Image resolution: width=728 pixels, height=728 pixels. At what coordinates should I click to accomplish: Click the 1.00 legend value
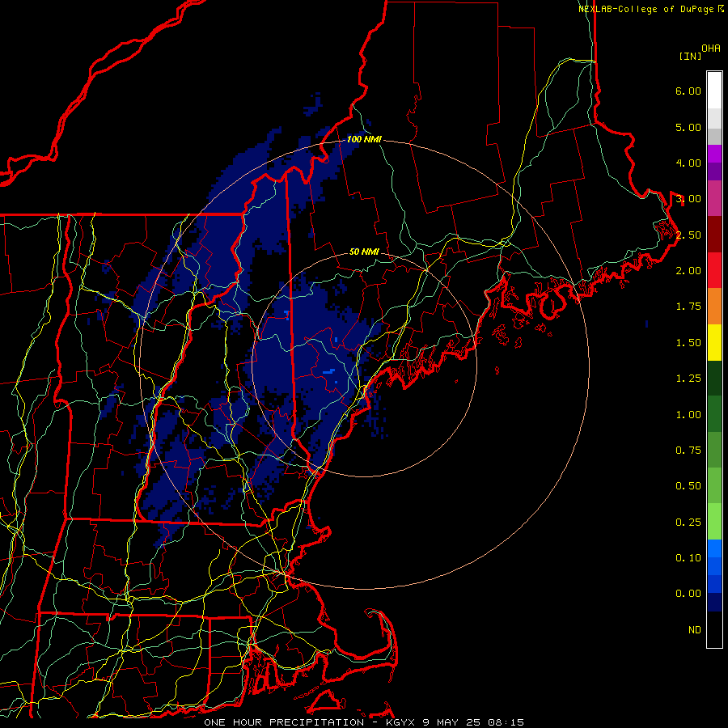[688, 415]
